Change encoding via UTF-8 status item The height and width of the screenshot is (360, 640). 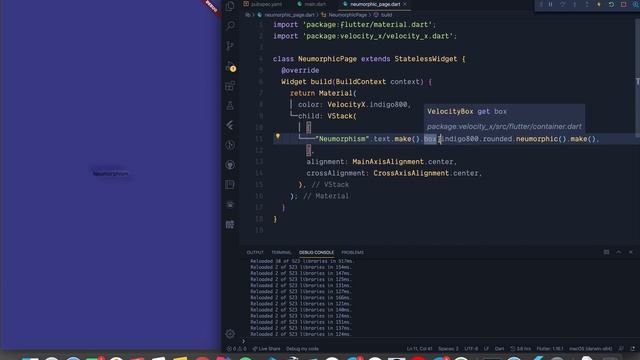471,349
